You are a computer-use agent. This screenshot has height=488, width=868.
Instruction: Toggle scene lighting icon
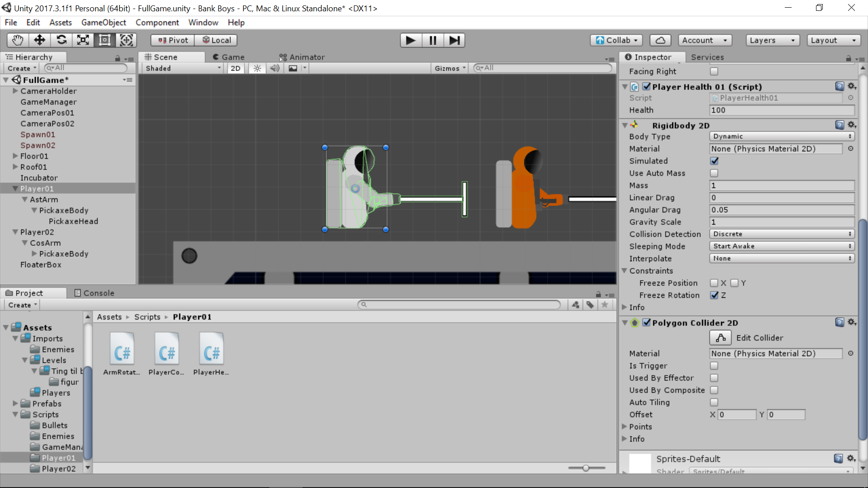(257, 68)
